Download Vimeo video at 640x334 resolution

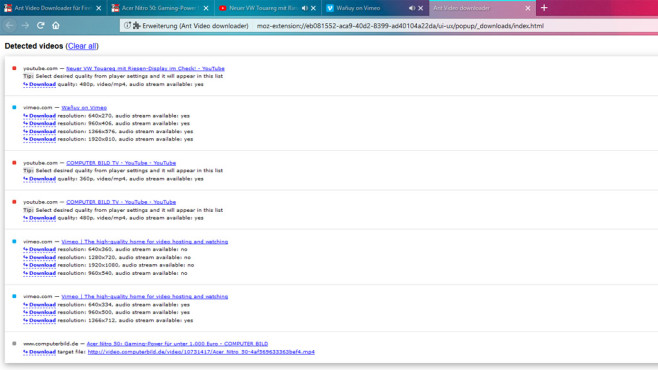[x=39, y=305]
